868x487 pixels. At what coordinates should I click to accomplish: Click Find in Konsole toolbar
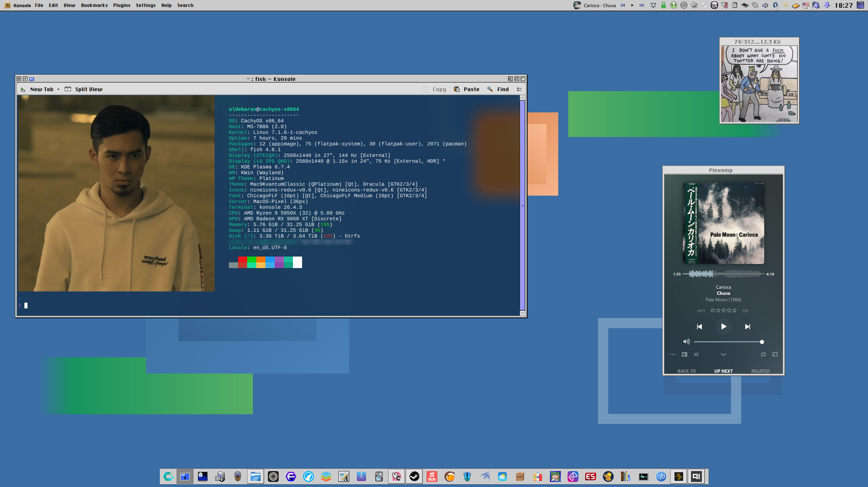pos(498,89)
